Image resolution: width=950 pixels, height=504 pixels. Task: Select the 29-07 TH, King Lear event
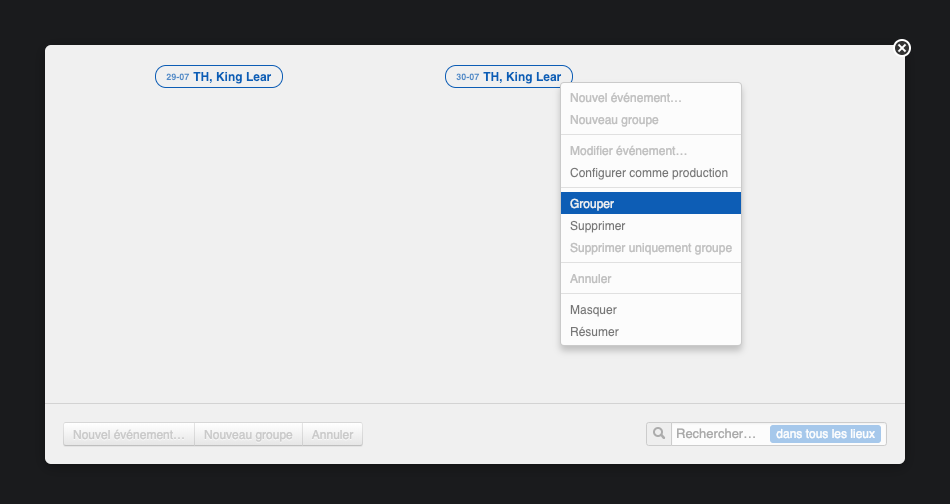tap(219, 77)
